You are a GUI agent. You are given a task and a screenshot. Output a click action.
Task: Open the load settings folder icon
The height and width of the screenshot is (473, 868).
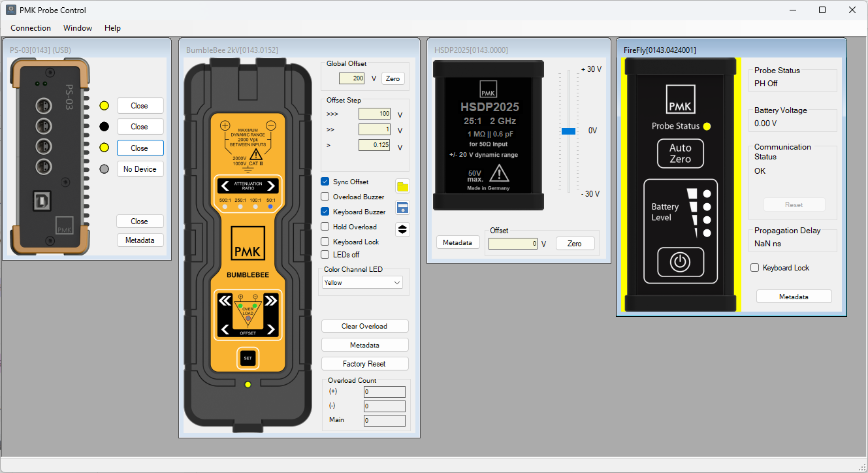(x=402, y=186)
